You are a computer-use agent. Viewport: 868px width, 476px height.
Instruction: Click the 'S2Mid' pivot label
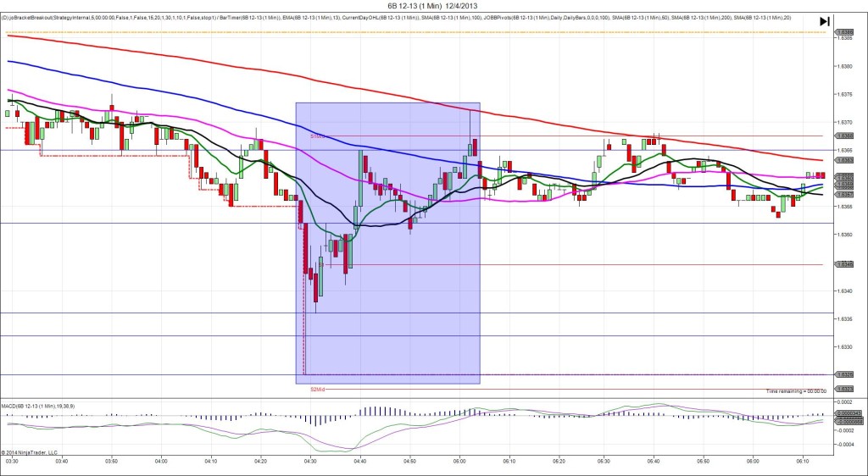point(317,390)
